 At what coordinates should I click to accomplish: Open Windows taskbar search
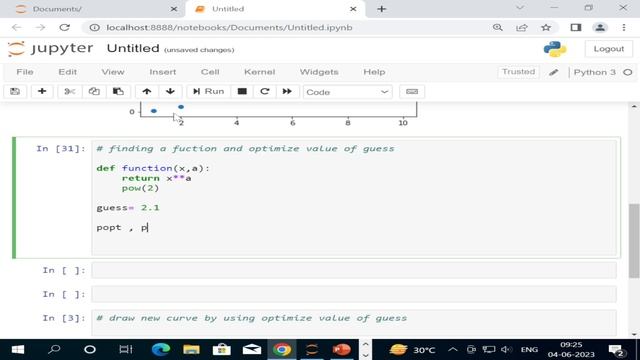[54, 349]
